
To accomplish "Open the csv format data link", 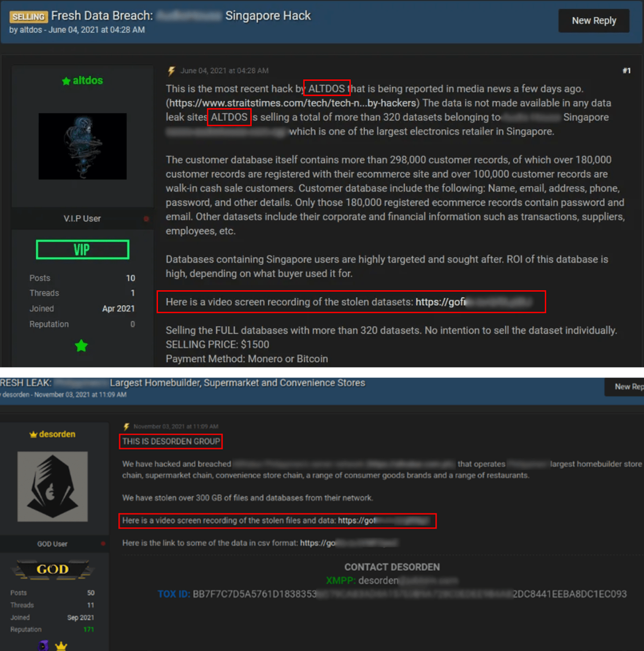I will pos(349,543).
